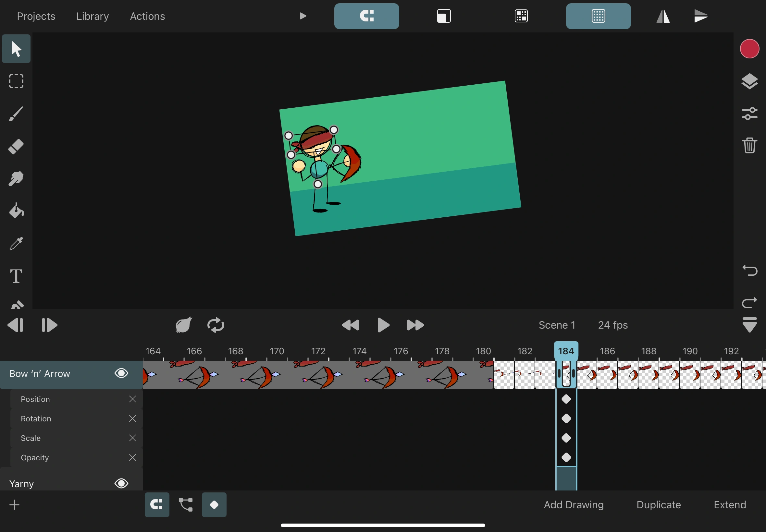Tap the red record circle

click(749, 49)
